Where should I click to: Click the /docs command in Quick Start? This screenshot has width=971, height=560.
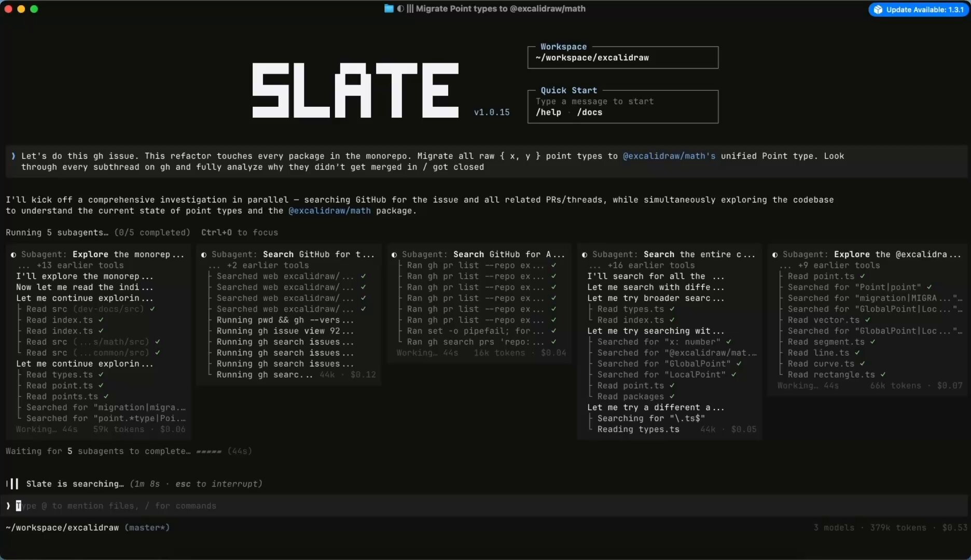(x=589, y=113)
